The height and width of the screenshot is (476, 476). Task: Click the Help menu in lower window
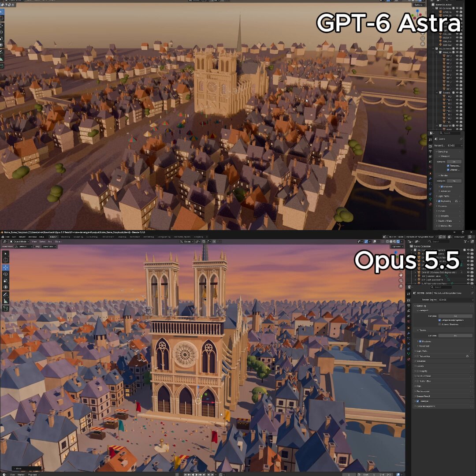point(41,237)
